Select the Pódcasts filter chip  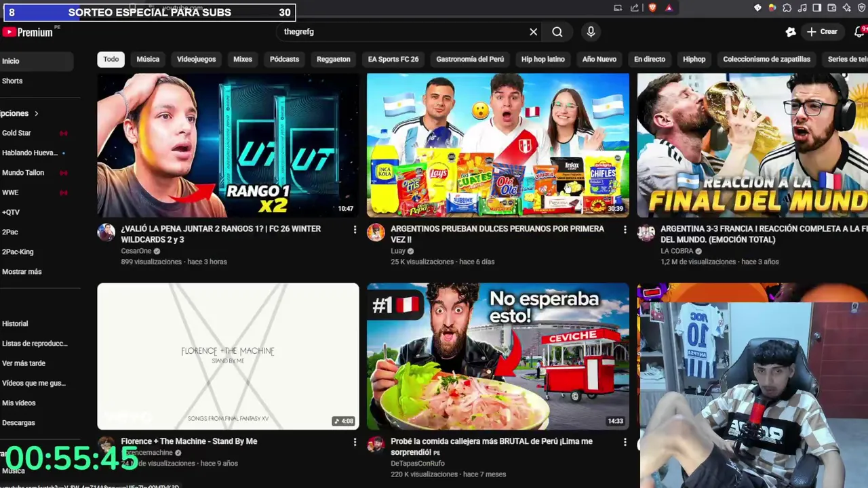284,59
